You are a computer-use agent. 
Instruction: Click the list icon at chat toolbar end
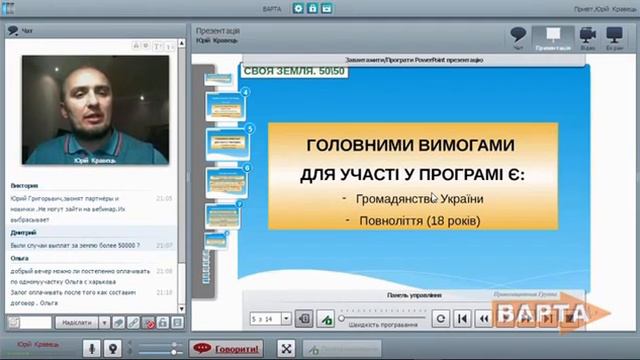177,323
